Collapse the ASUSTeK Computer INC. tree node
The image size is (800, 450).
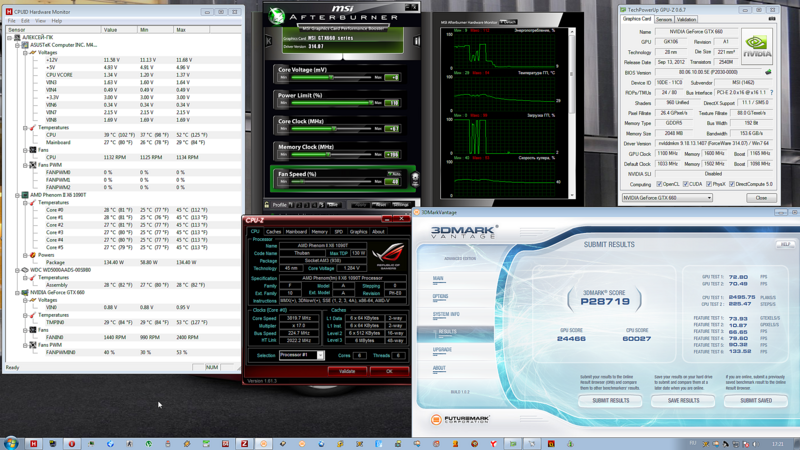click(x=17, y=45)
